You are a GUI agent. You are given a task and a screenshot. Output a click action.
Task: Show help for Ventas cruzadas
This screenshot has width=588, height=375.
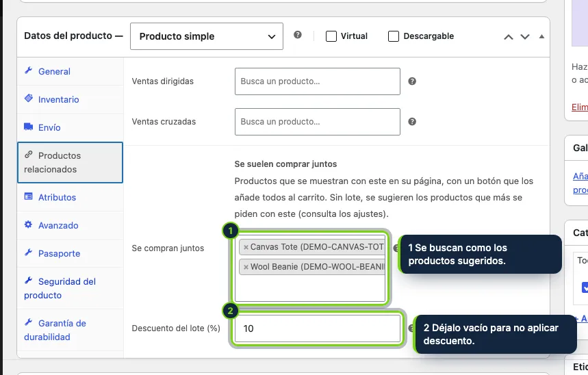pos(412,122)
